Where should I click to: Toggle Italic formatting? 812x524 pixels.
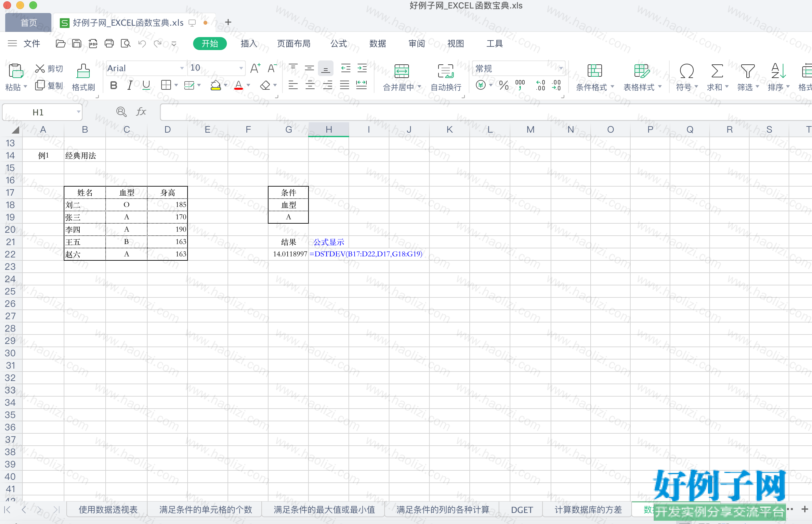(130, 85)
